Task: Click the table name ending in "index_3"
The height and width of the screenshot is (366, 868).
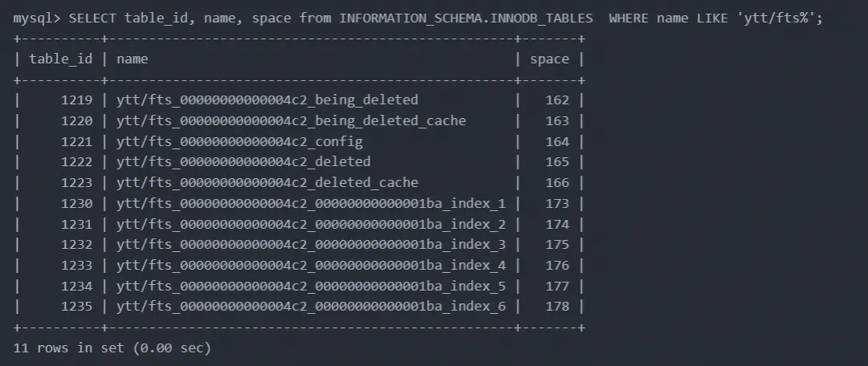Action: (311, 245)
